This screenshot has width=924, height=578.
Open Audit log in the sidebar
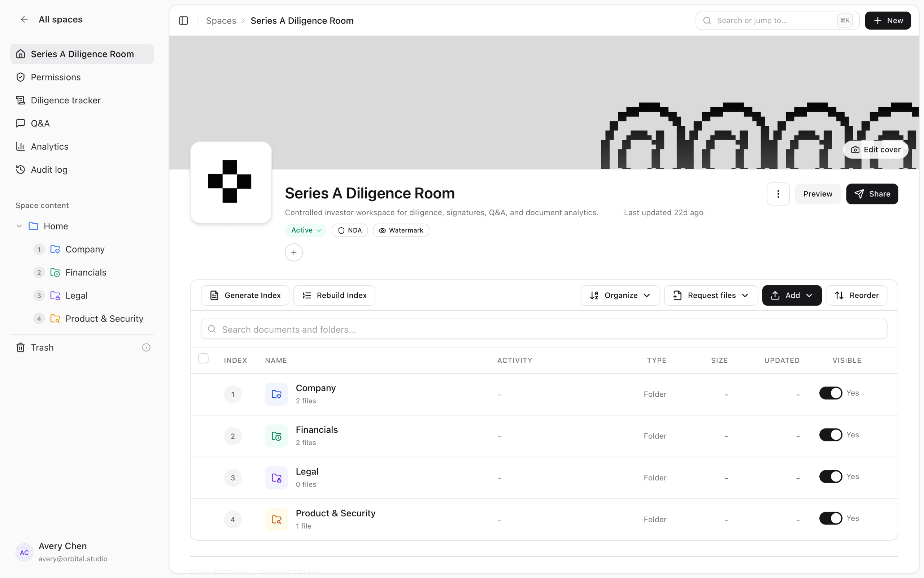82,170
